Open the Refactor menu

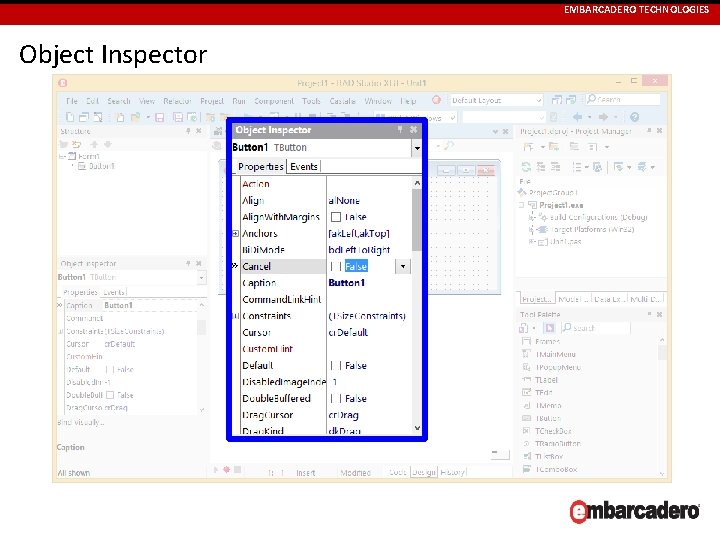[x=177, y=101]
